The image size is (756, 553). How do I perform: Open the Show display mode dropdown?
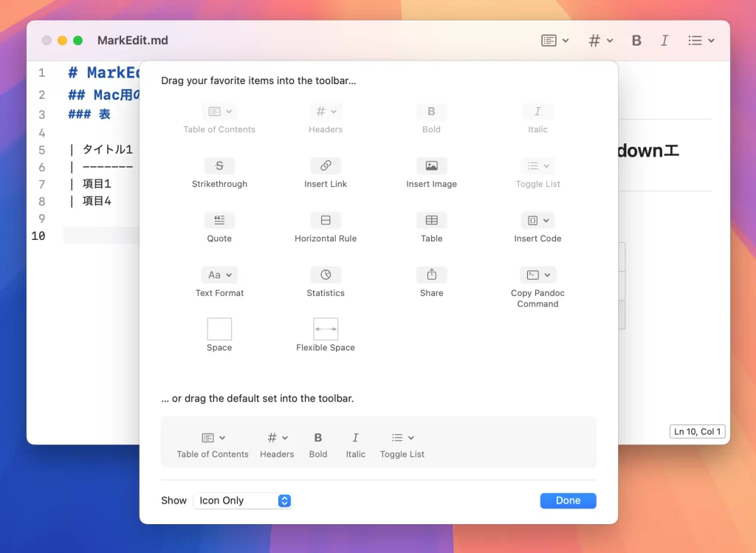coord(242,501)
